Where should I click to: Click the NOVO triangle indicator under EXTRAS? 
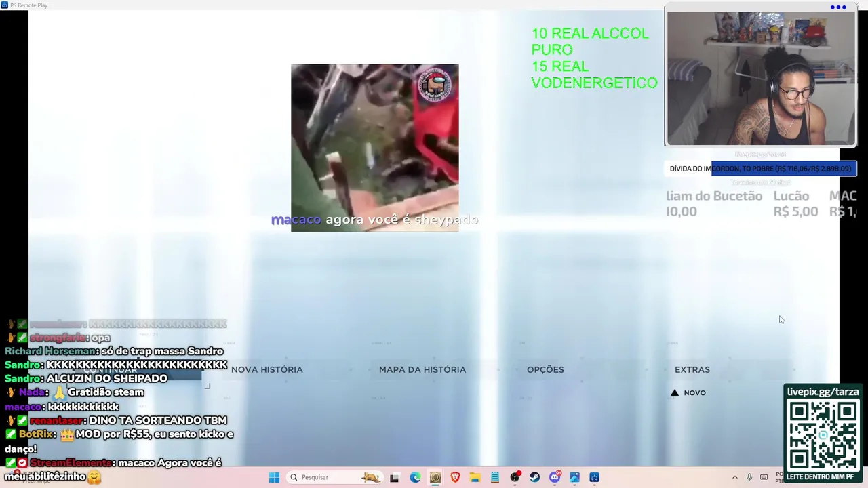click(x=675, y=392)
